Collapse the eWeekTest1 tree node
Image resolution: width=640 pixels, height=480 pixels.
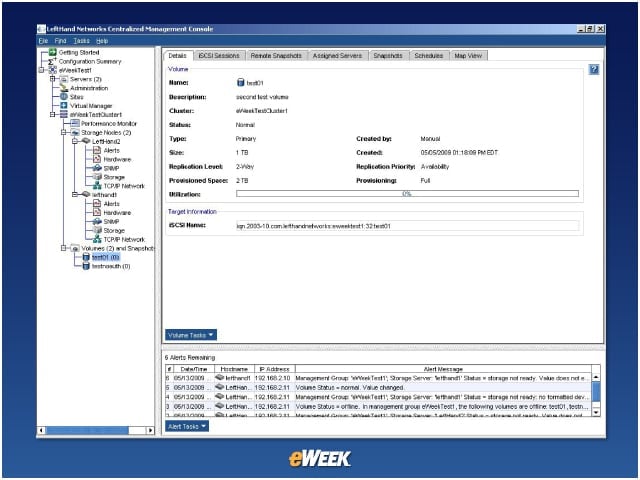[x=41, y=70]
